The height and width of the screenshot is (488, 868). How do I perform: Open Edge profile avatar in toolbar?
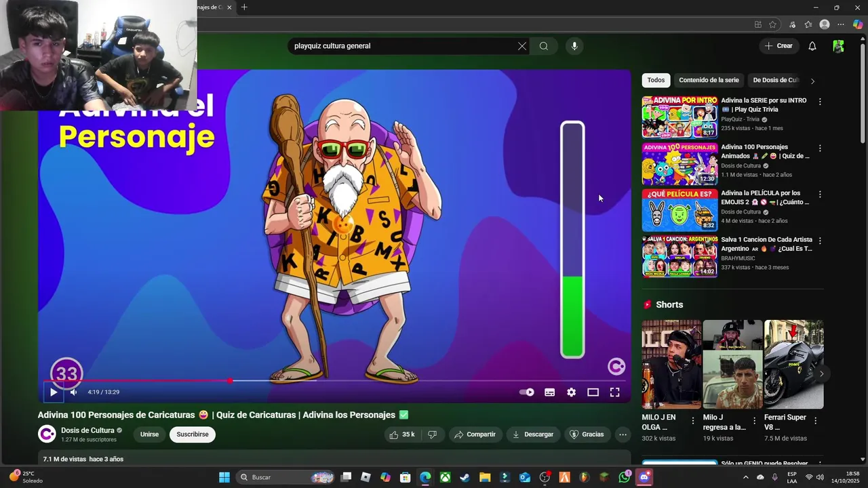pyautogui.click(x=825, y=24)
